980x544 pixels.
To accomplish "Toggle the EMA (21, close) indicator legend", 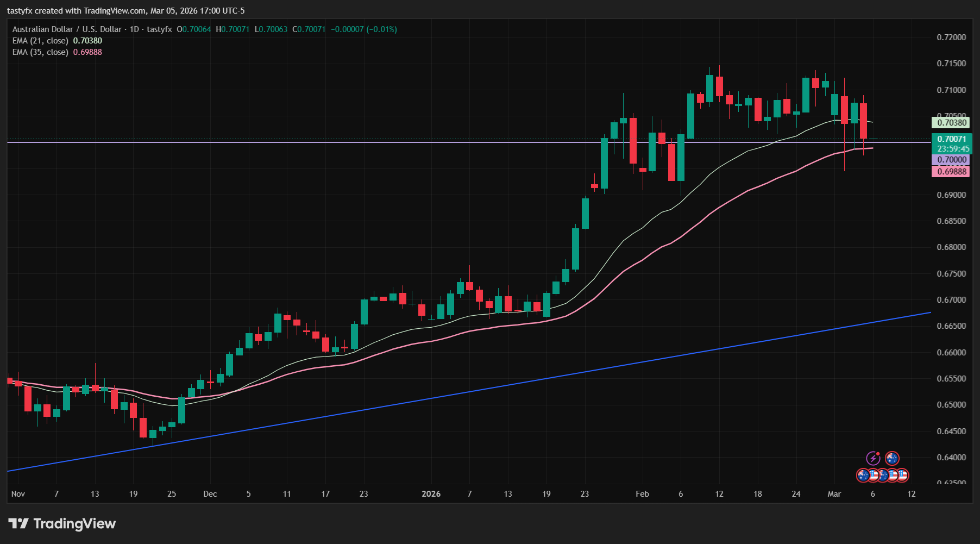I will tap(40, 40).
